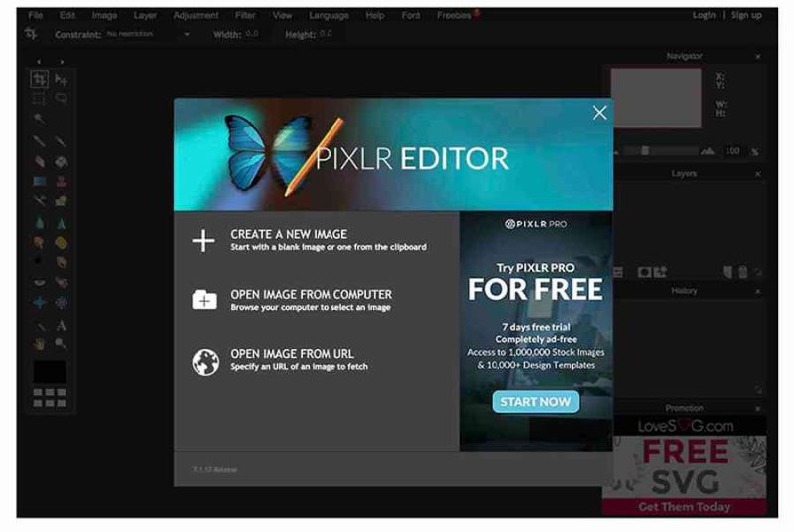Select the Bloat tool
The width and height of the screenshot is (794, 532).
click(x=39, y=302)
